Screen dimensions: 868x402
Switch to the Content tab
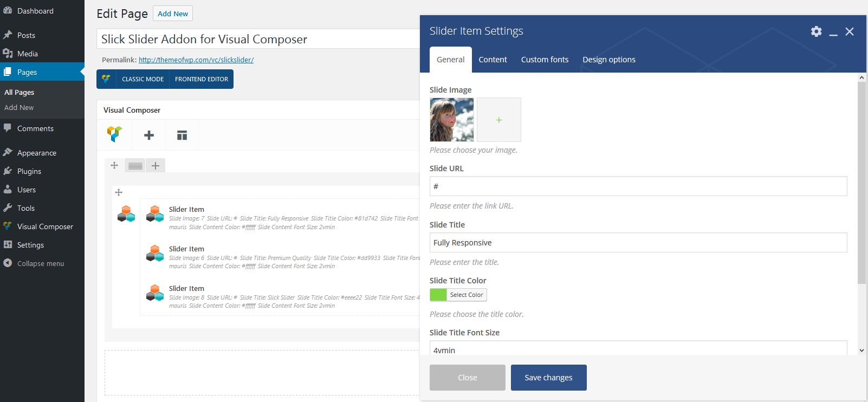(x=493, y=60)
